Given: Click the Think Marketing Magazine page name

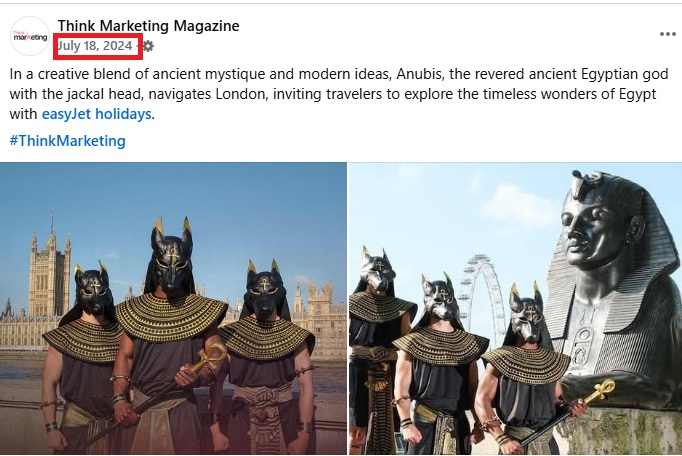Looking at the screenshot, I should (149, 26).
